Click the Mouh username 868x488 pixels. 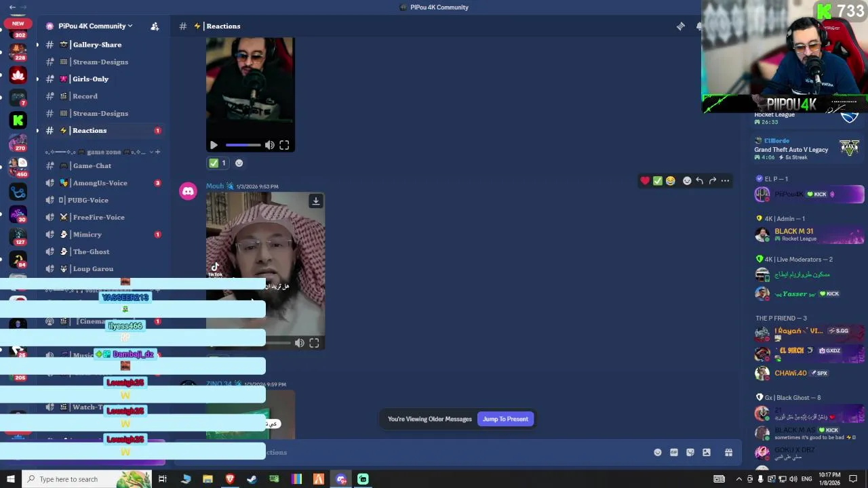click(215, 186)
